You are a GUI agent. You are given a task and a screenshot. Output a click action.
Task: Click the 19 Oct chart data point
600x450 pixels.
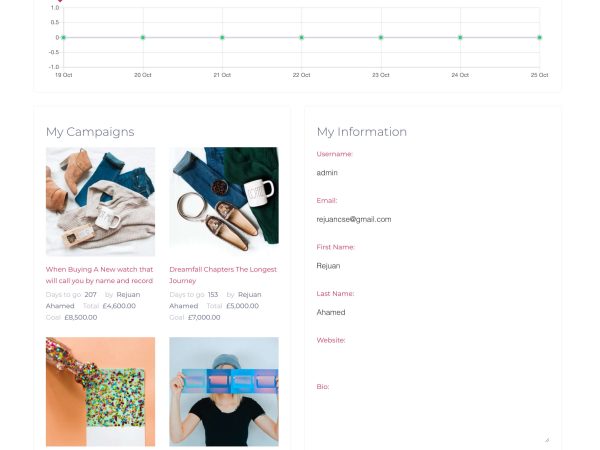point(64,38)
